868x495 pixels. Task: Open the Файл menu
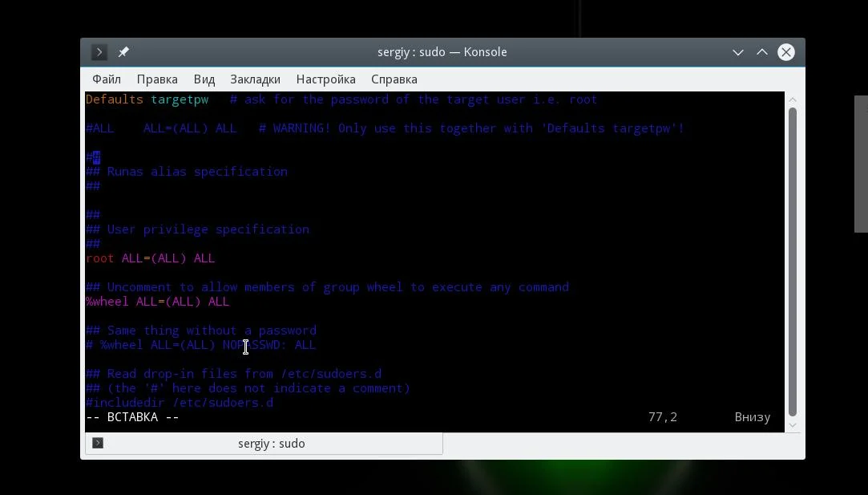[107, 79]
